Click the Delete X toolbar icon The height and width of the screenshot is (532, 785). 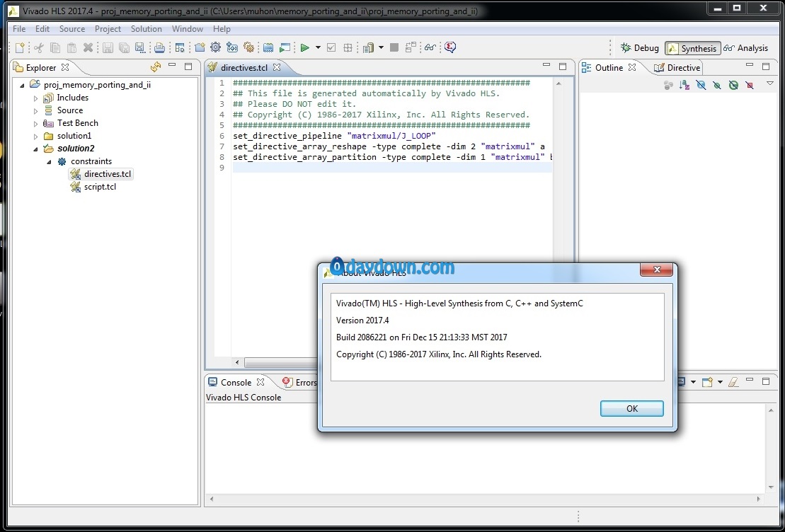pyautogui.click(x=88, y=47)
